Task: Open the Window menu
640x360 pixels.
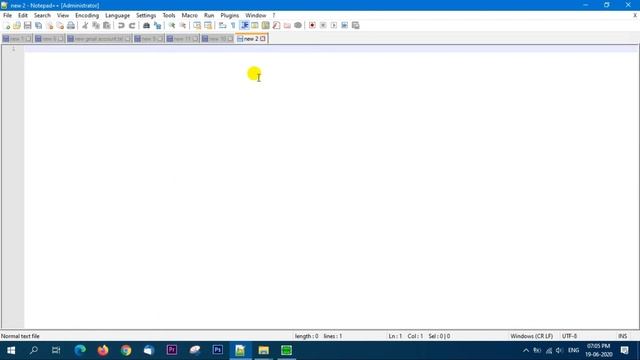Action: [x=256, y=15]
